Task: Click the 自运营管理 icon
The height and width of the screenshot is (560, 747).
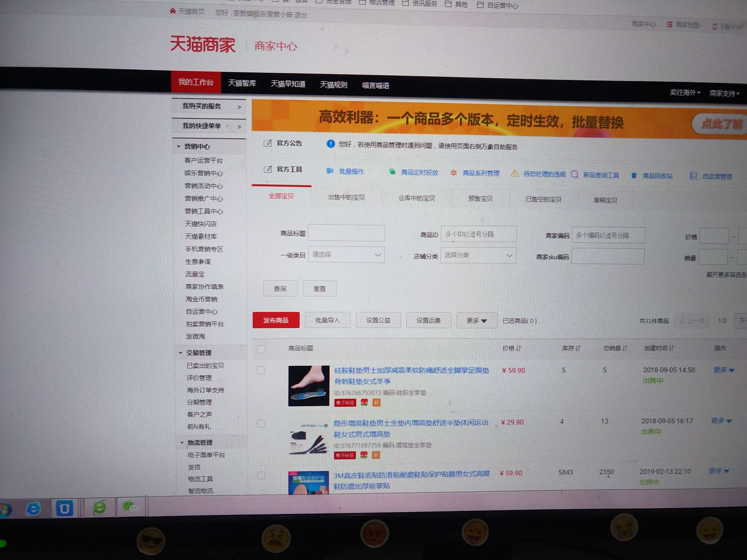Action: [x=693, y=176]
